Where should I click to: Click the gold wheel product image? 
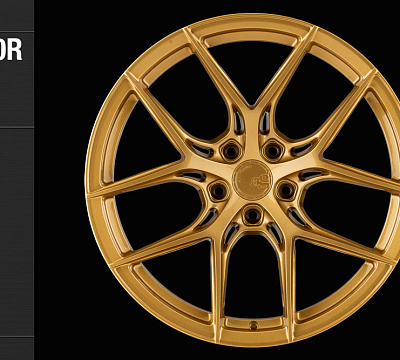pyautogui.click(x=243, y=180)
